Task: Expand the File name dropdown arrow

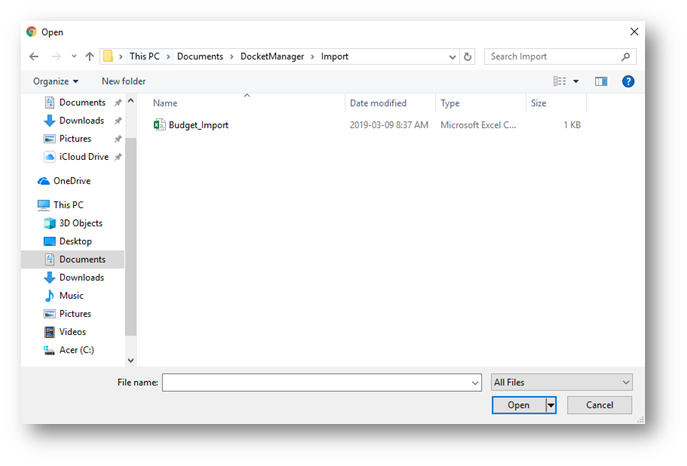Action: (475, 383)
